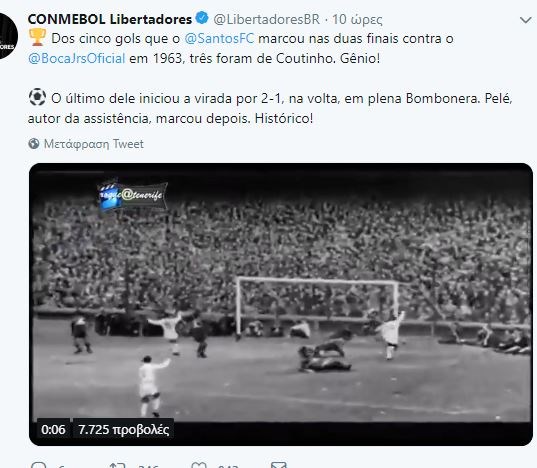Send via the envelope message icon
Viewport: 537px width, 468px height.
[278, 465]
